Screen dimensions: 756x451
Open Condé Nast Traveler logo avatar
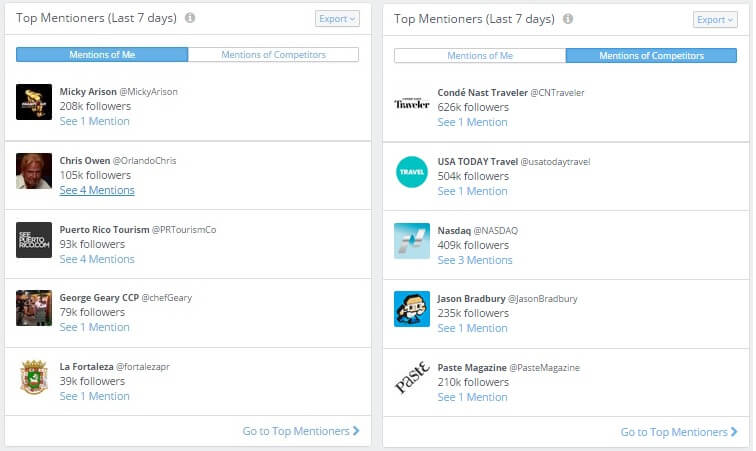coord(412,103)
